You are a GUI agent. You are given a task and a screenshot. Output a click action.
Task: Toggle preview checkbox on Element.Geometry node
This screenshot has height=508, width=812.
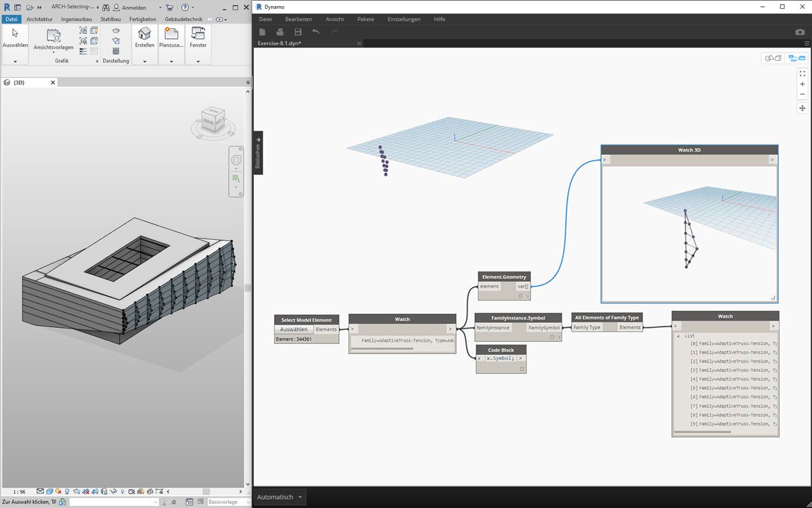[521, 296]
